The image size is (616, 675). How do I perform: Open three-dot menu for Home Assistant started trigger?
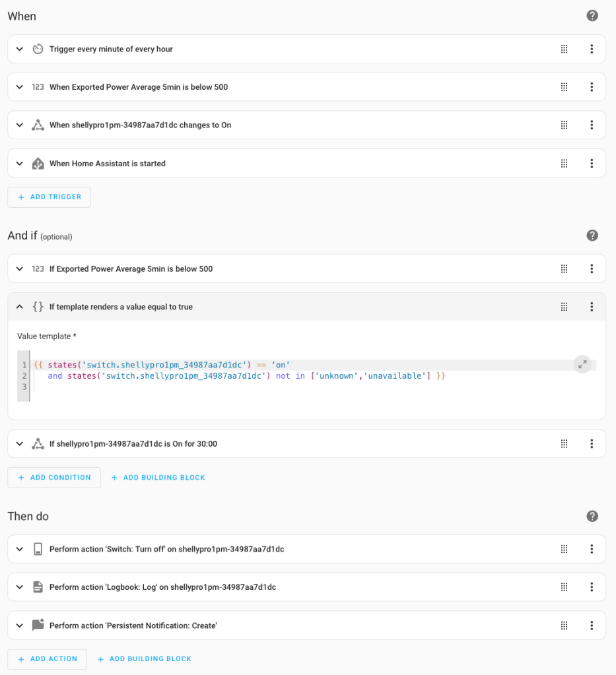click(592, 164)
